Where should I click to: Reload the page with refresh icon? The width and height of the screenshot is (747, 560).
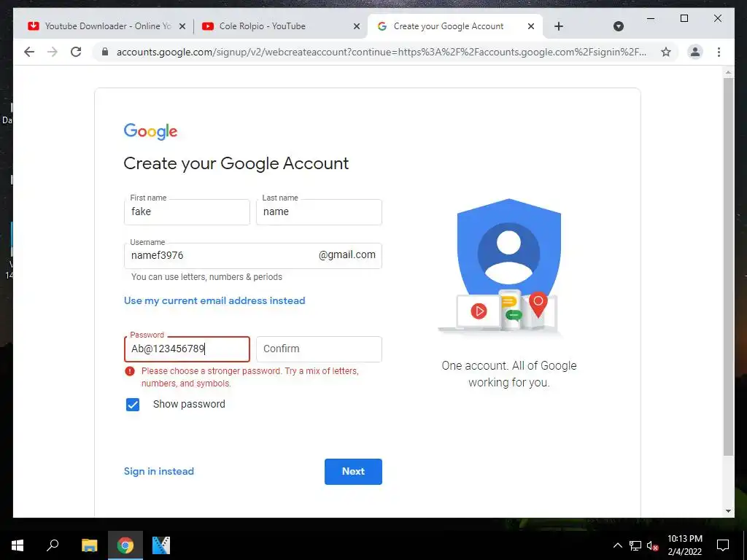click(x=76, y=52)
